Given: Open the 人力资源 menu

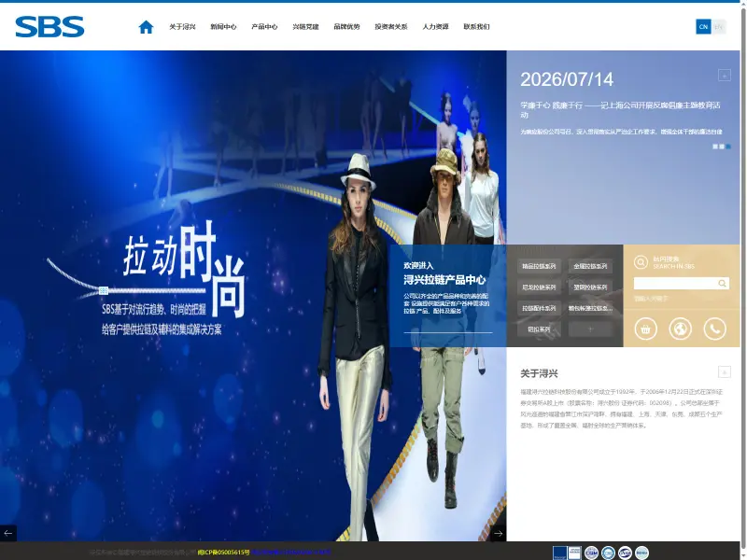Looking at the screenshot, I should coord(435,27).
